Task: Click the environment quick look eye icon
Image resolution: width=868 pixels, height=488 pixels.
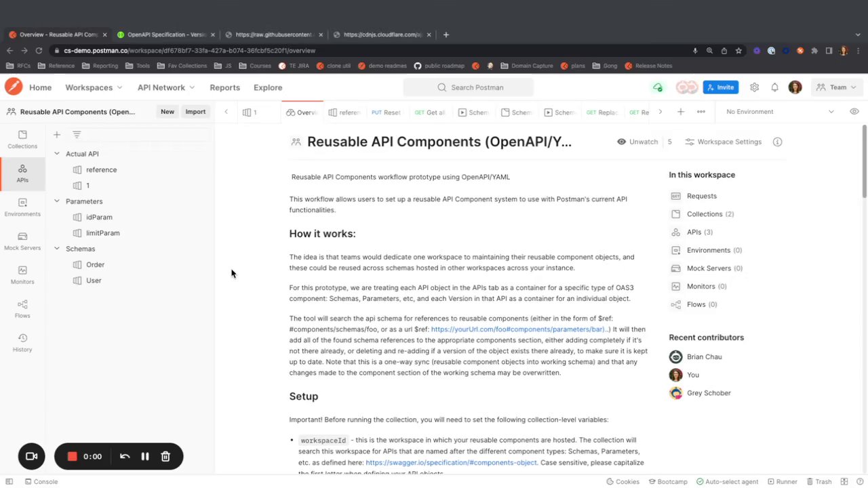Action: point(854,112)
